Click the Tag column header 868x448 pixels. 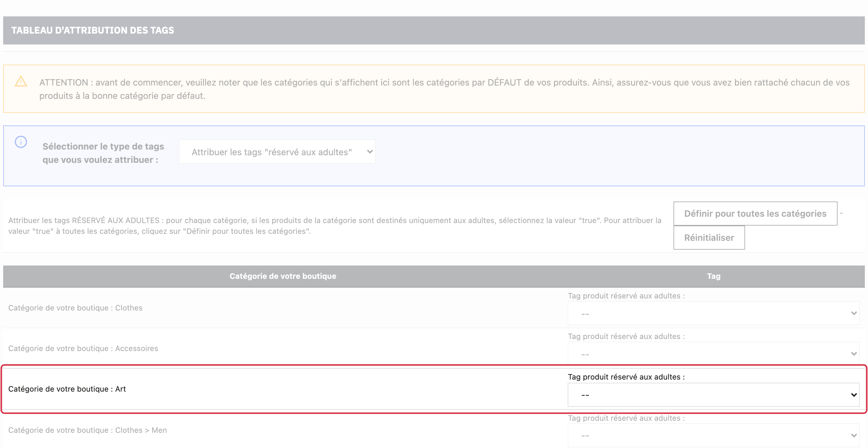713,276
